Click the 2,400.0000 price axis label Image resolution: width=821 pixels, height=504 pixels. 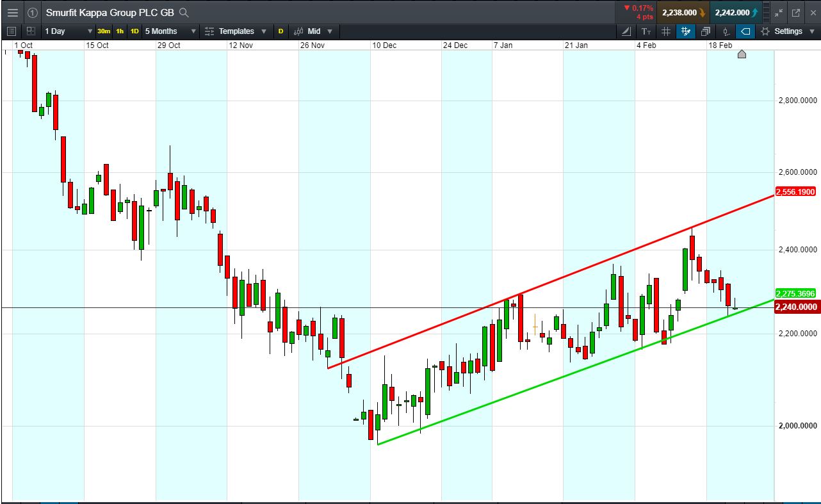pos(798,250)
